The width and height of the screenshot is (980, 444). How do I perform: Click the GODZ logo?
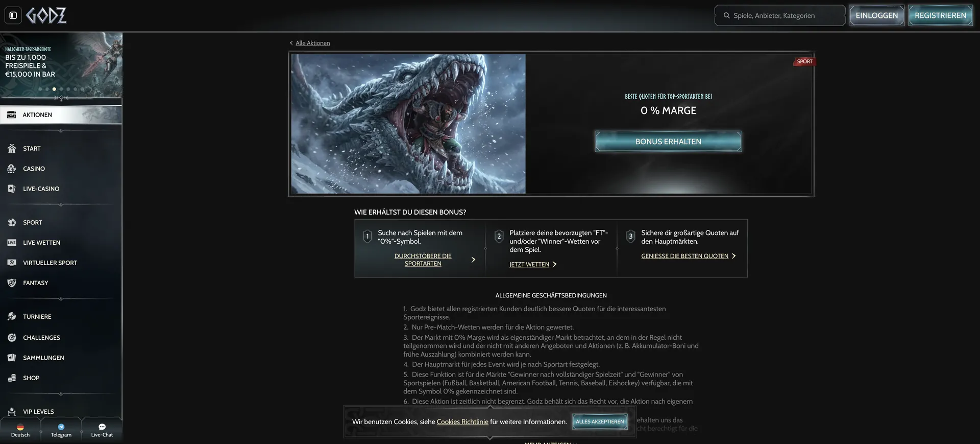click(x=46, y=16)
